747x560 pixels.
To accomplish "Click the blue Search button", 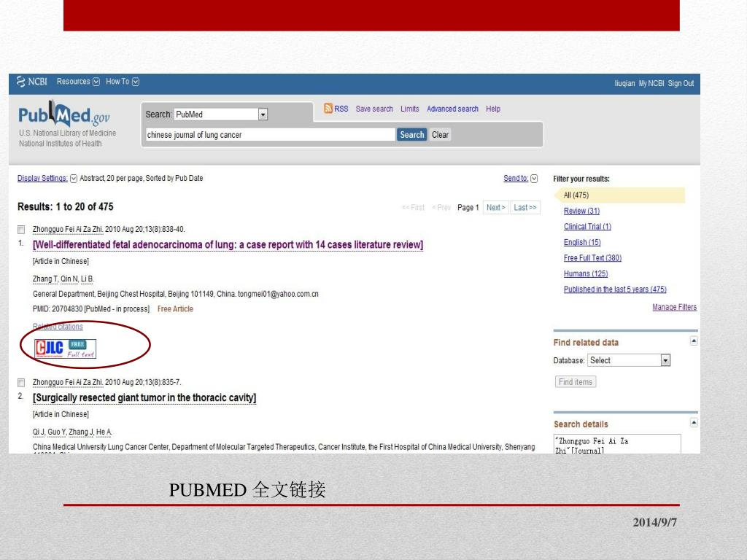I will (411, 135).
